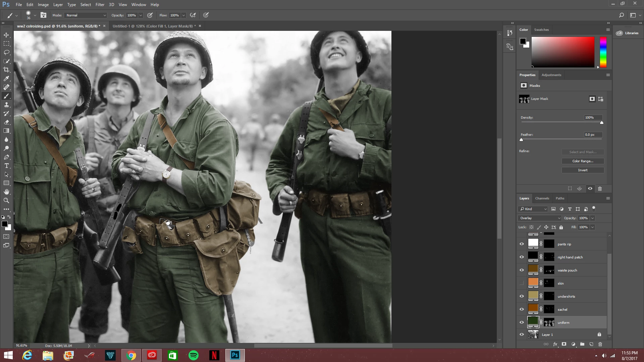Image resolution: width=644 pixels, height=362 pixels.
Task: Select the Horizontal Type tool
Action: click(6, 166)
